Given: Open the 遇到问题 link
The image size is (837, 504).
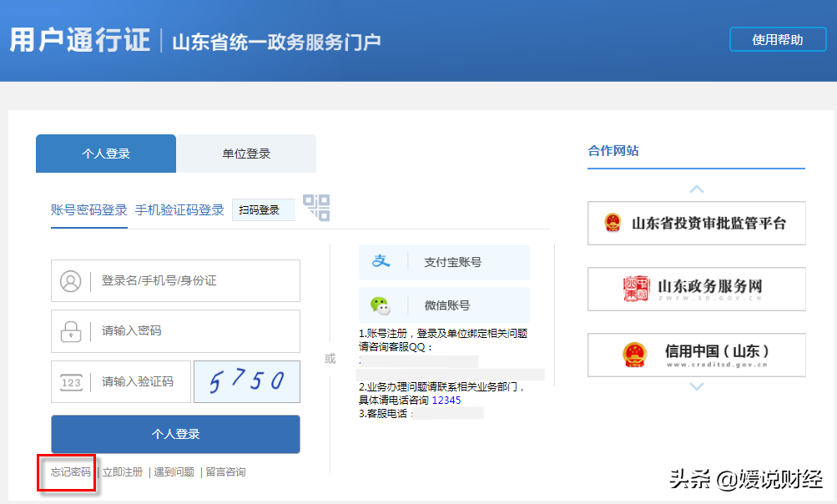Looking at the screenshot, I should pos(174,472).
